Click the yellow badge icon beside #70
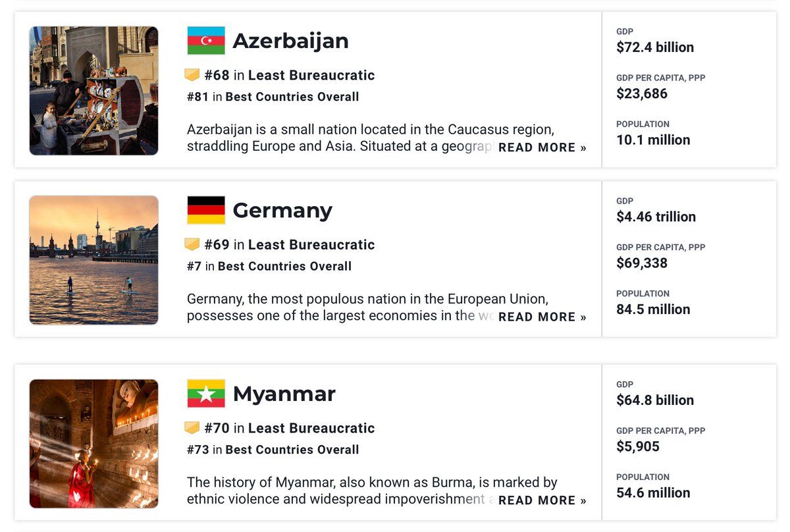The width and height of the screenshot is (790, 532). coord(192,428)
